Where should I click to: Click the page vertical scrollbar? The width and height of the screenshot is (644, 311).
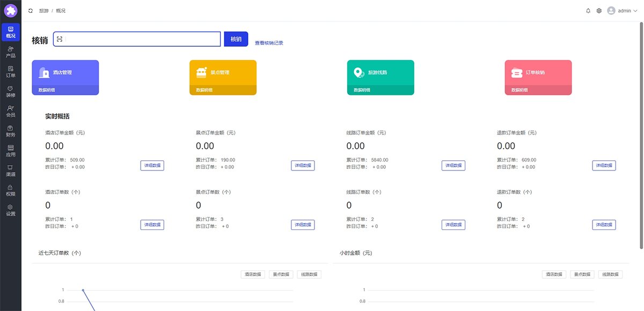[641, 136]
